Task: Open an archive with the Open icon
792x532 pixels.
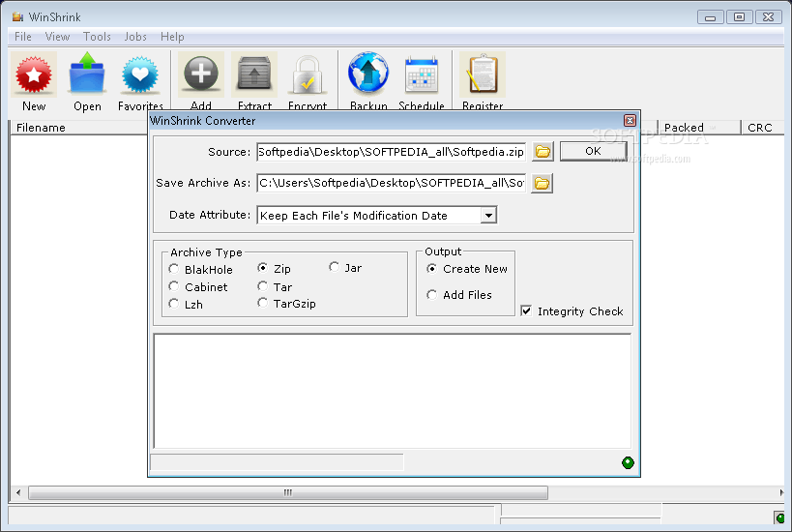Action: point(87,74)
